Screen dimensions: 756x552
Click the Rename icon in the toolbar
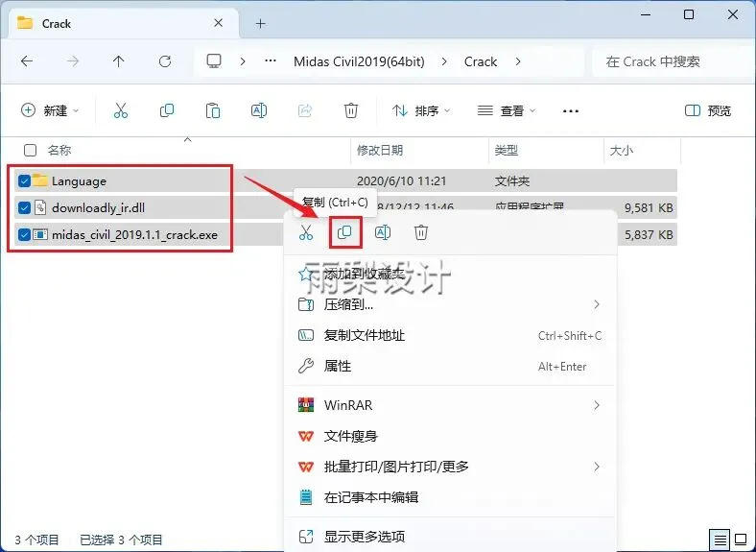point(259,111)
